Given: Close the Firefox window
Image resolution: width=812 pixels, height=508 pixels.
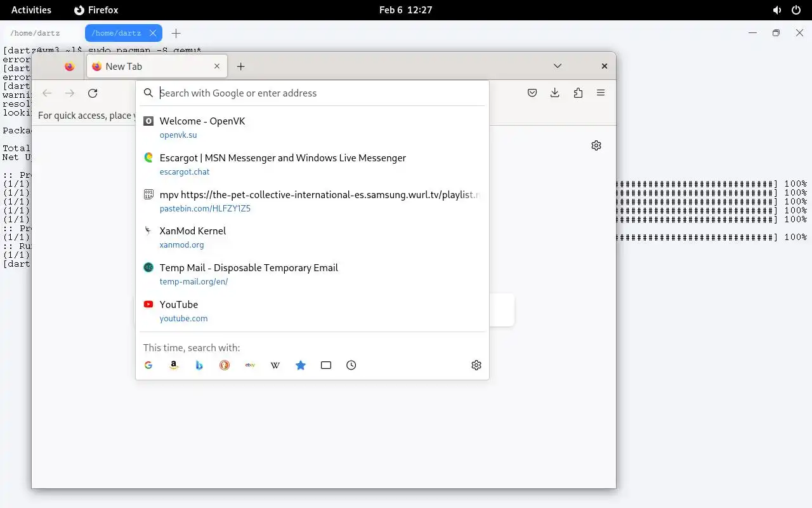Looking at the screenshot, I should click(x=605, y=66).
